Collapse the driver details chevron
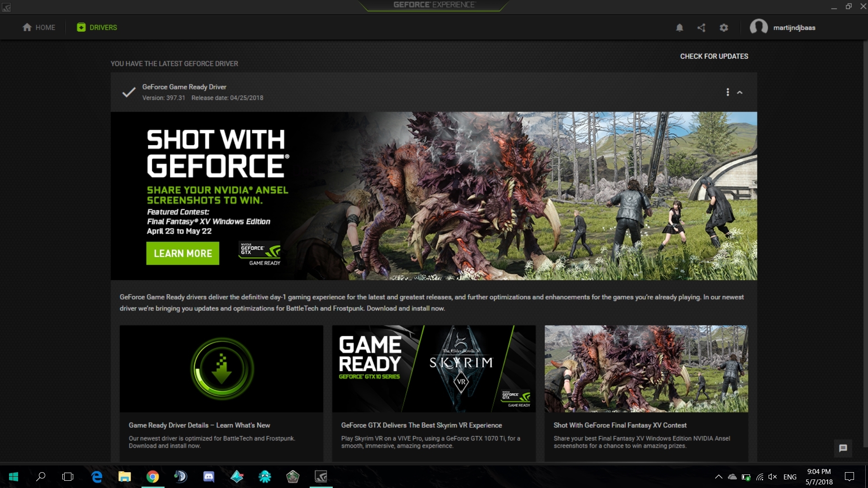868x488 pixels. pyautogui.click(x=740, y=92)
